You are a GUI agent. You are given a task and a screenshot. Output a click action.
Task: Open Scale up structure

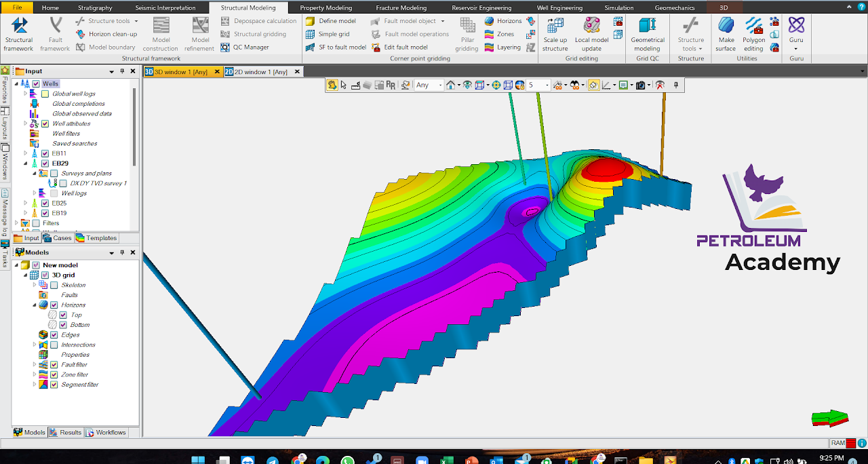click(555, 34)
